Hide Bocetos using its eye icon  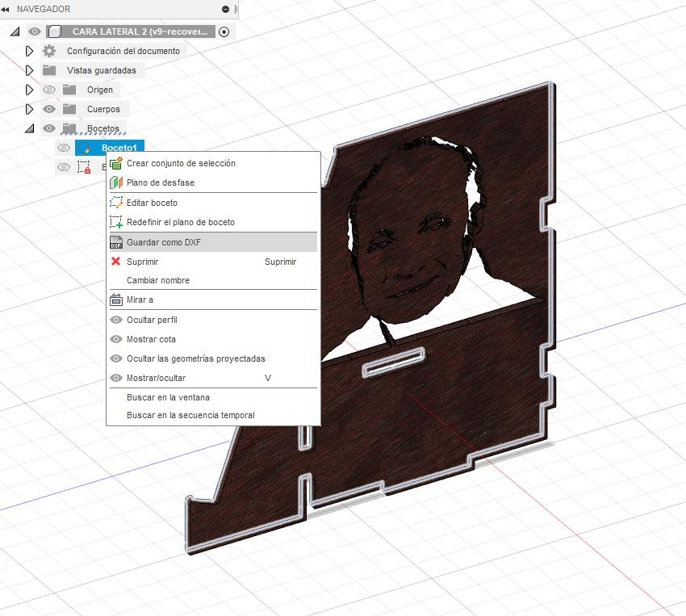[49, 128]
